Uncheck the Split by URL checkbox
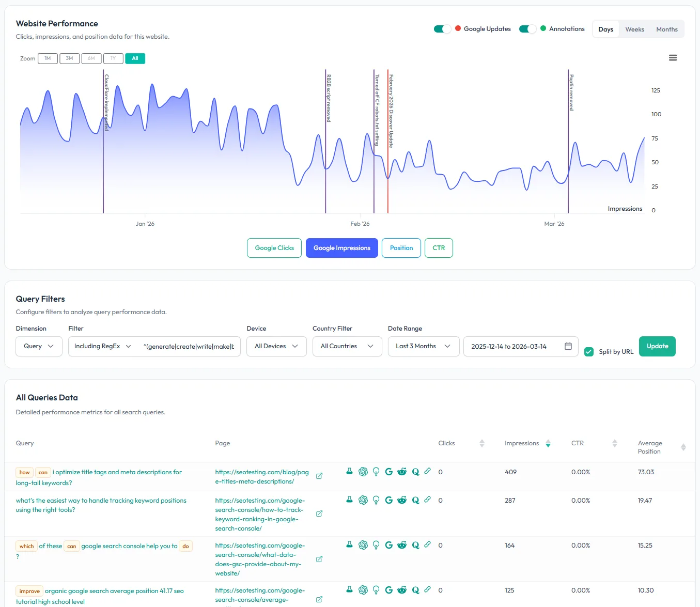Viewport: 700px width, 607px height. point(588,351)
